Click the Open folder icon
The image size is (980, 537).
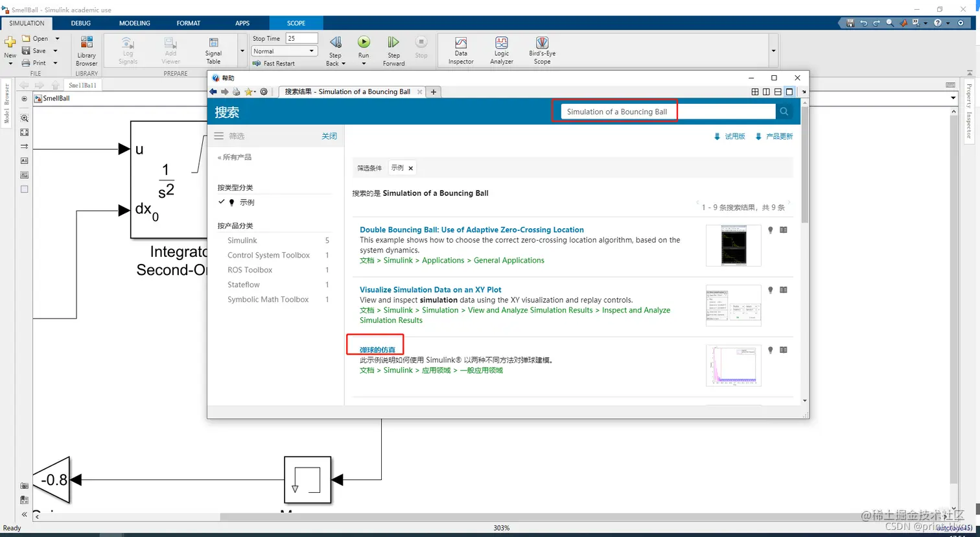pyautogui.click(x=26, y=38)
